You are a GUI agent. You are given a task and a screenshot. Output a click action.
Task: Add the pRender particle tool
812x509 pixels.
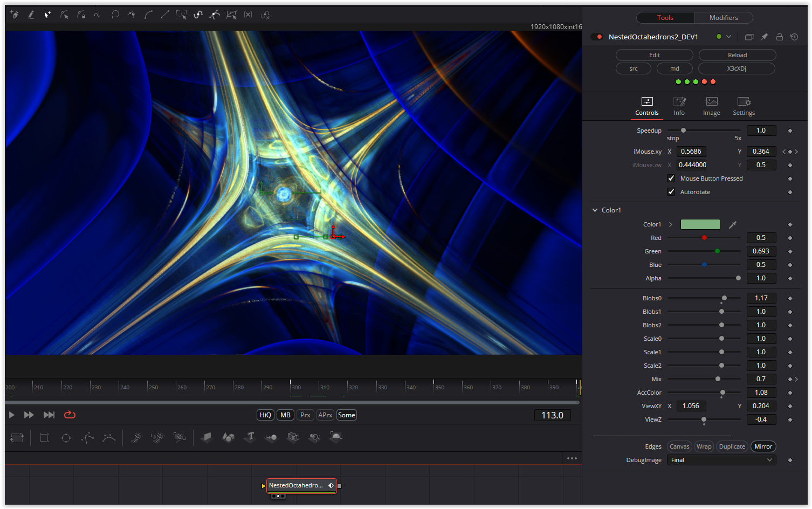[180, 437]
